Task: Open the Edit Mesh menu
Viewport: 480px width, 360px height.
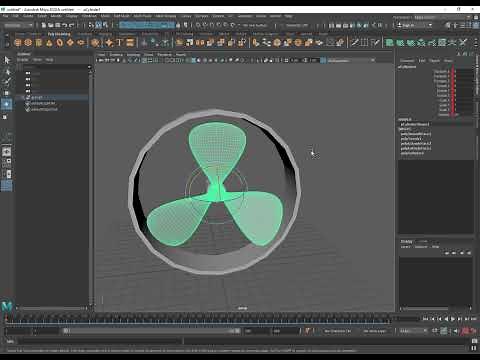Action: (122, 16)
